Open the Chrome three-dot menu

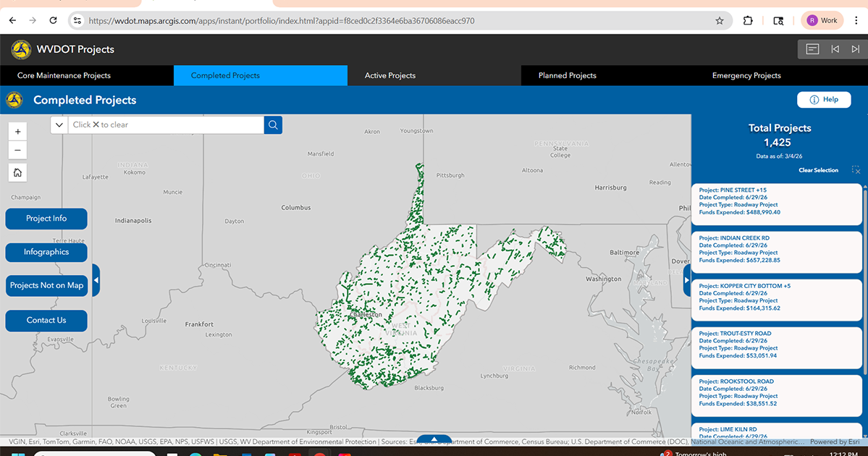(x=856, y=20)
